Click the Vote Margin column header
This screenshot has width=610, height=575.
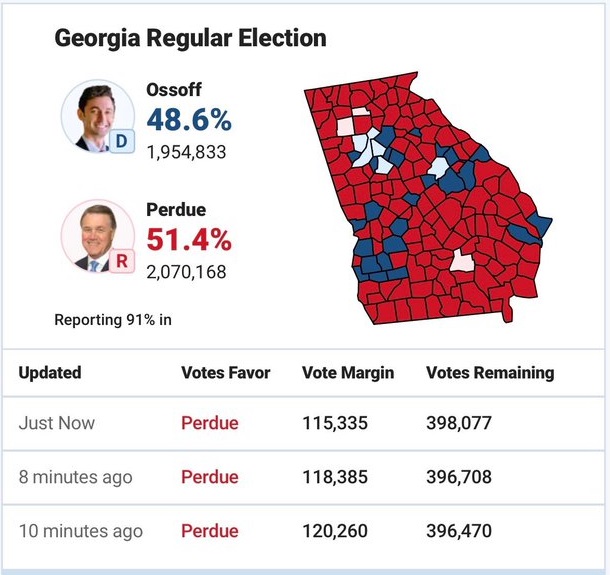tap(348, 373)
